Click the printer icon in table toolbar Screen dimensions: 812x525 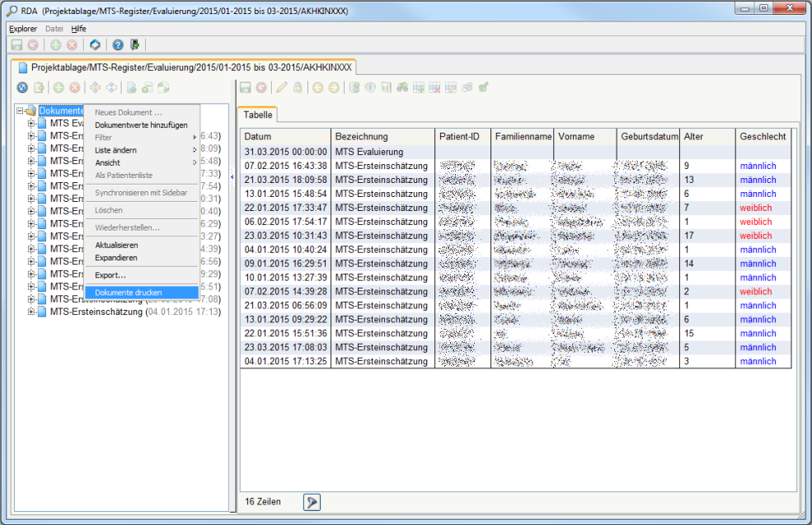[467, 87]
